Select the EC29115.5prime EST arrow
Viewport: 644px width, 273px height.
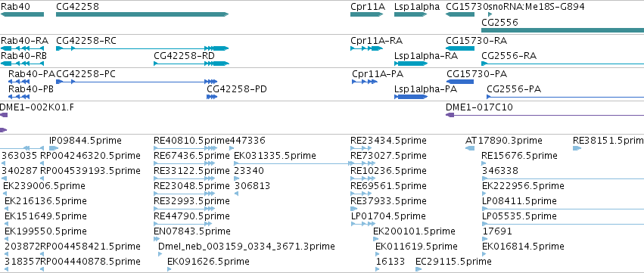pos(418,269)
